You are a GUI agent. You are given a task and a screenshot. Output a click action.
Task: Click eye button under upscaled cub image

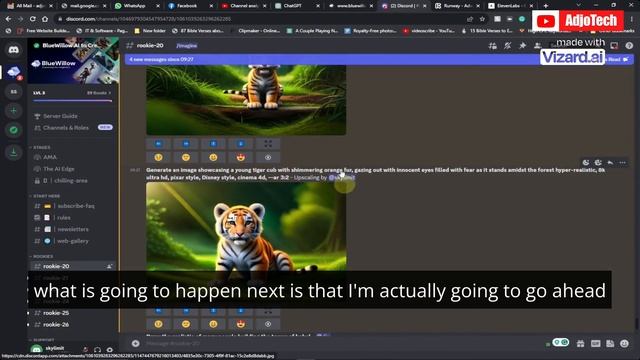pos(268,324)
